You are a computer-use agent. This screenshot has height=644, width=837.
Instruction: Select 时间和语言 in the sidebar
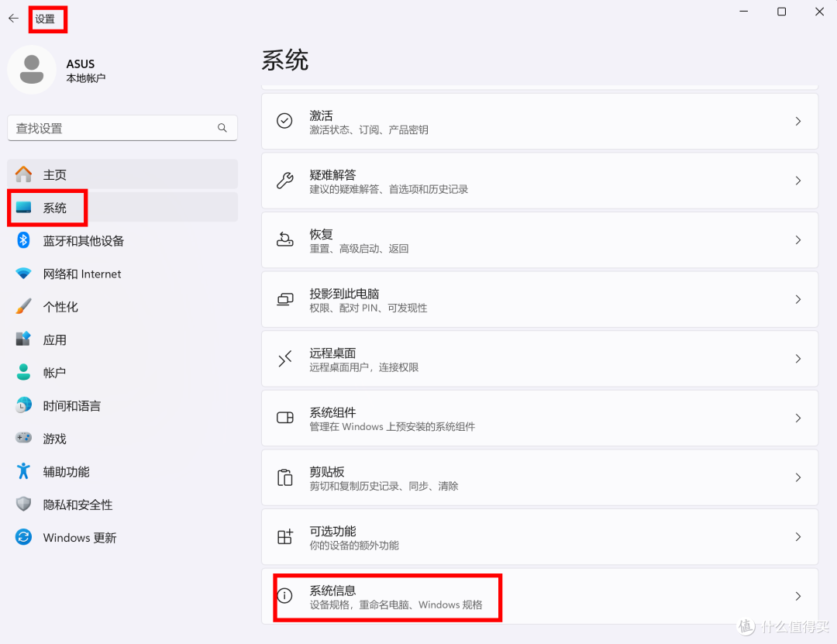tap(122, 406)
